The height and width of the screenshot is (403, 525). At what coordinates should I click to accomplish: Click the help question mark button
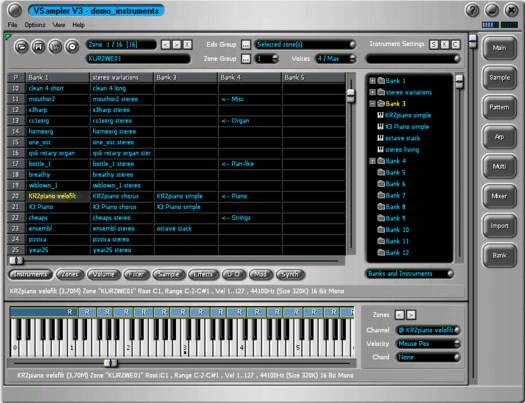tap(472, 11)
